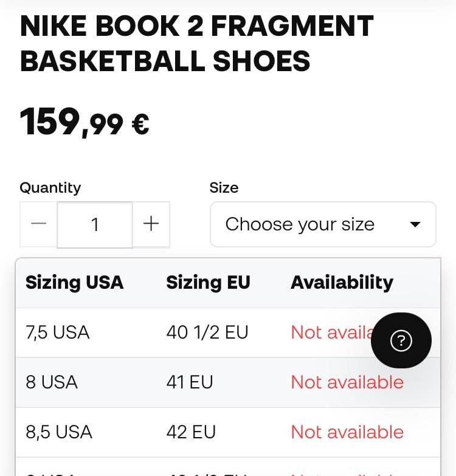Click Not available for 41 EU
Image resolution: width=456 pixels, height=476 pixels.
point(347,382)
